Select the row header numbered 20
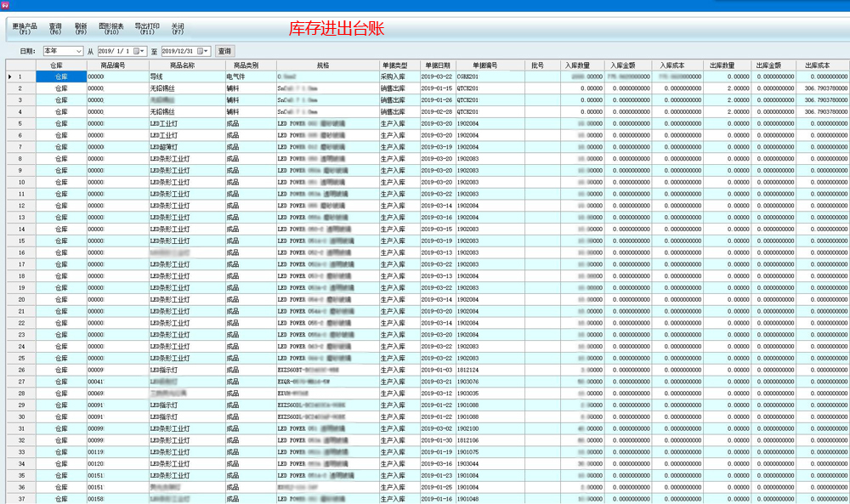850x504 pixels. click(x=20, y=299)
